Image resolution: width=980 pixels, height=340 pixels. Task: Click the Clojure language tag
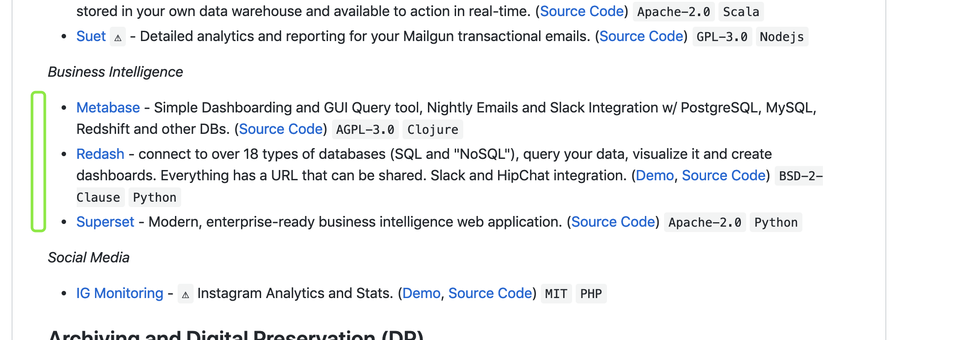(432, 129)
